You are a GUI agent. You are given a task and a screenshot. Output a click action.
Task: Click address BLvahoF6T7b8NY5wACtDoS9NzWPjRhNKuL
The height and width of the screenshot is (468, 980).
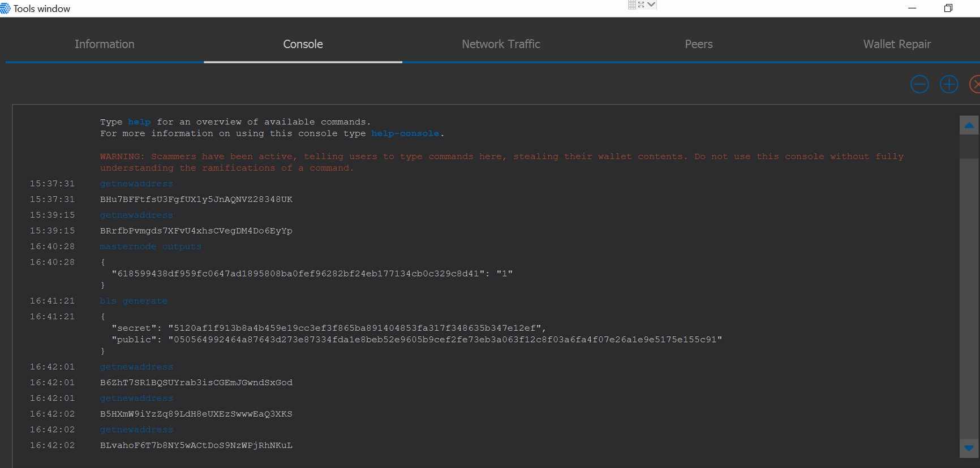coord(196,445)
